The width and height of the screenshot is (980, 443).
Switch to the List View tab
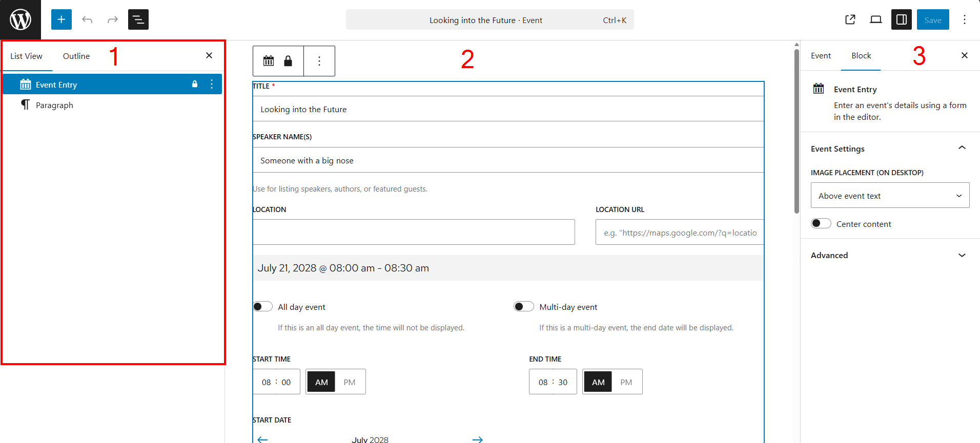pyautogui.click(x=26, y=56)
